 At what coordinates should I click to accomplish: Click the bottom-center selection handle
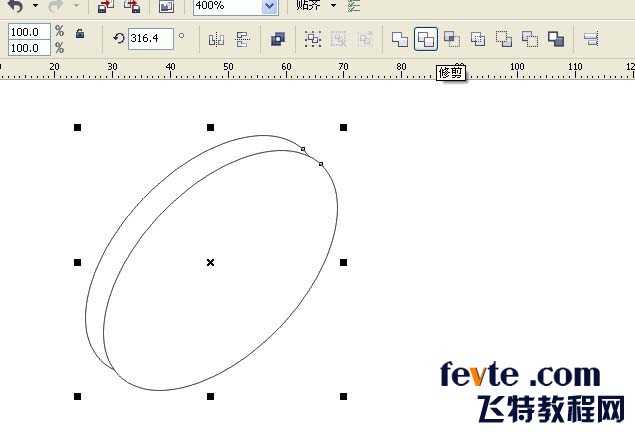point(210,396)
